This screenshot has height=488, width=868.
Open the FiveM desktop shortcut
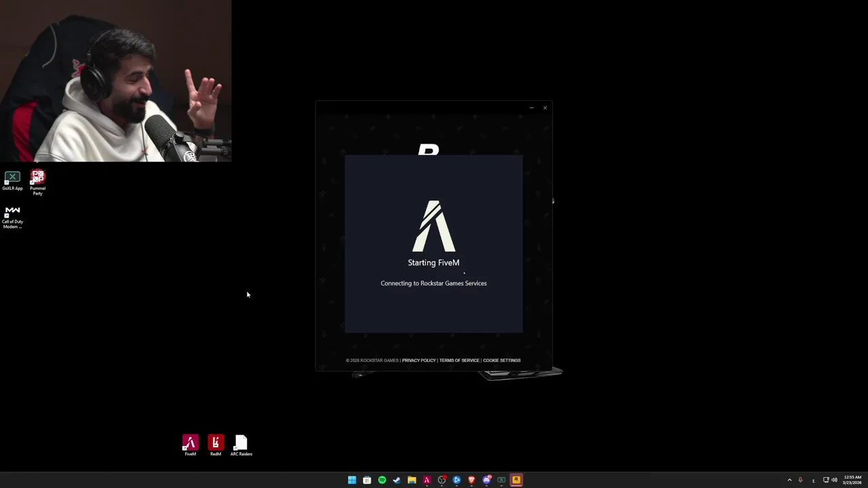click(190, 445)
